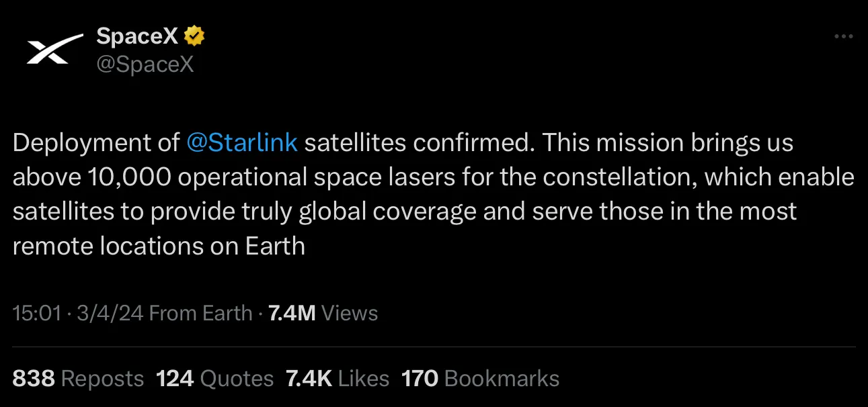Open the three-dot more options menu
This screenshot has width=868, height=407.
(x=843, y=36)
